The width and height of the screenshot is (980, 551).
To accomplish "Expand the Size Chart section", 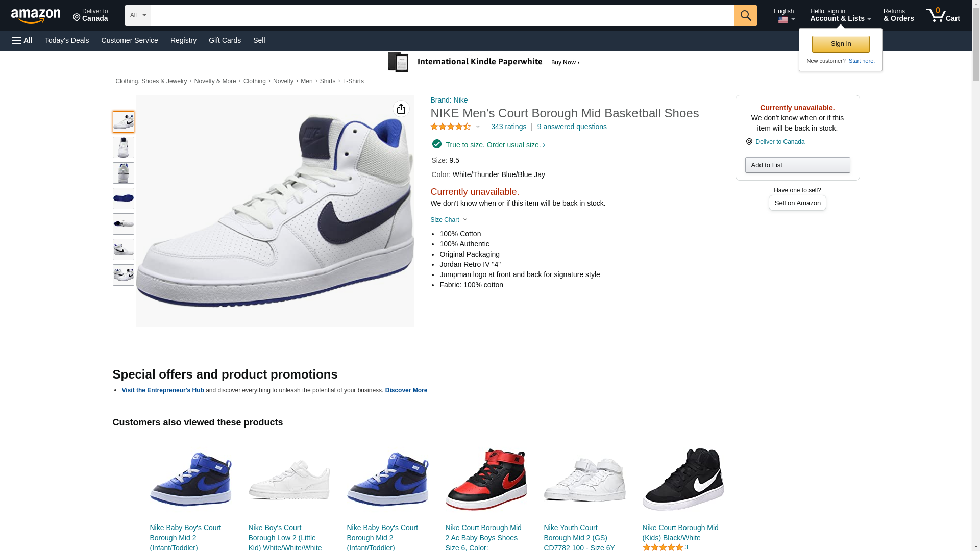I will [x=449, y=220].
